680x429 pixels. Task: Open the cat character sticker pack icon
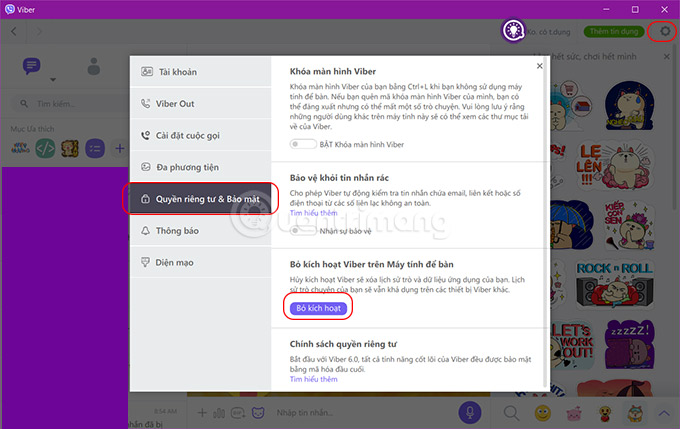[635, 413]
